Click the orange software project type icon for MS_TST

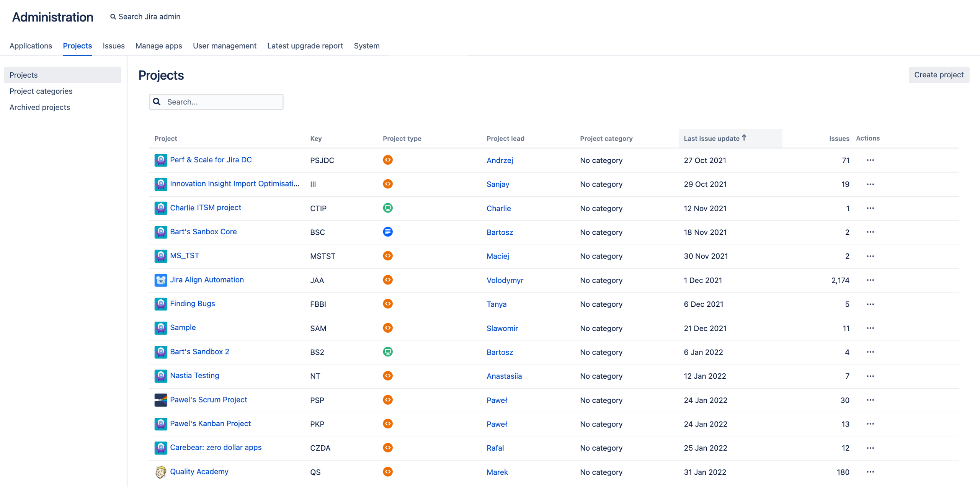[x=387, y=256]
